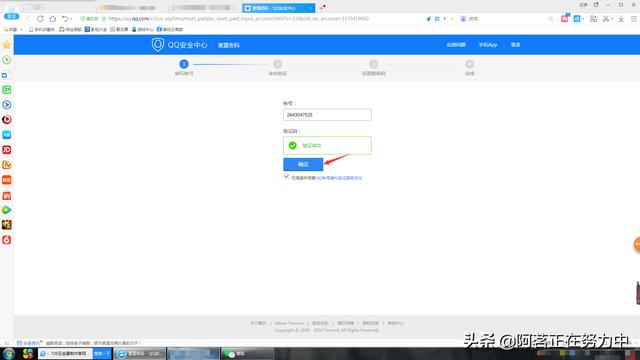This screenshot has width=640, height=360.
Task: Click the rocket speed-mode icon in address bar
Action: 429,19
